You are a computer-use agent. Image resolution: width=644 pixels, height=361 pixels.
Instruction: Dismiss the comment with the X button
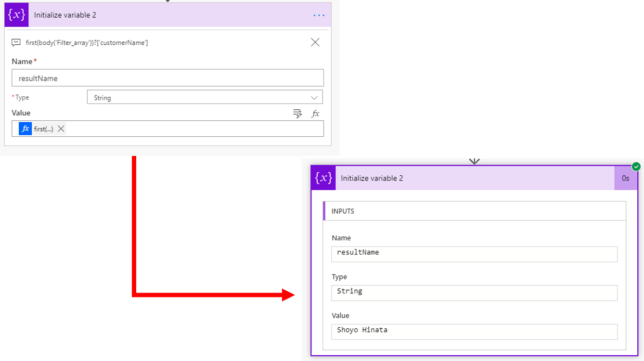click(315, 42)
